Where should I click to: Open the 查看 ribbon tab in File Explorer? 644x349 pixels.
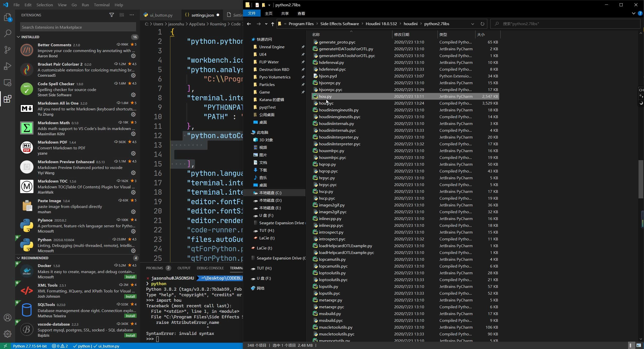[301, 13]
